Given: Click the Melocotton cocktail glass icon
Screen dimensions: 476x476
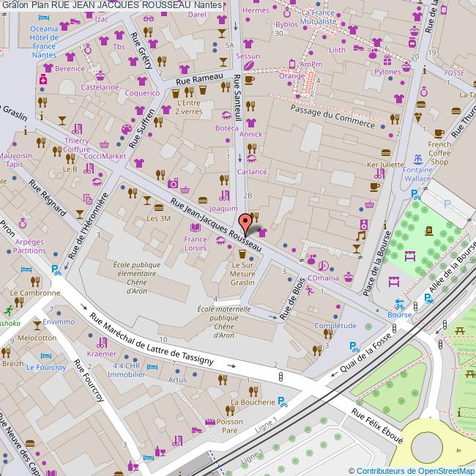Looking at the screenshot, I should (x=37, y=325).
